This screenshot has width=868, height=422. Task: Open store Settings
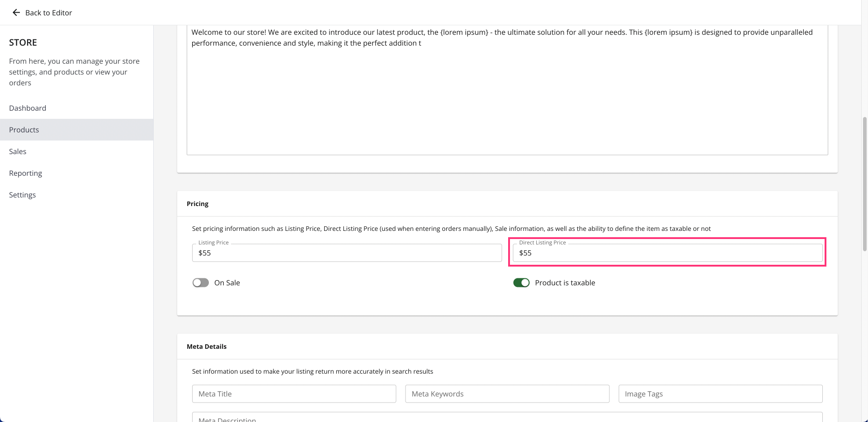pos(77,195)
